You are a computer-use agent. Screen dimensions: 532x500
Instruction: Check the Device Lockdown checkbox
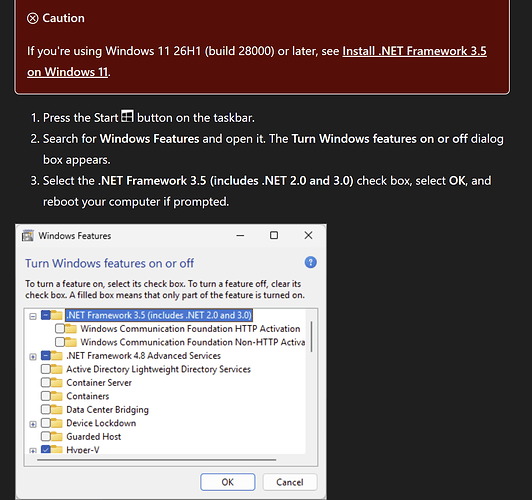[x=46, y=423]
